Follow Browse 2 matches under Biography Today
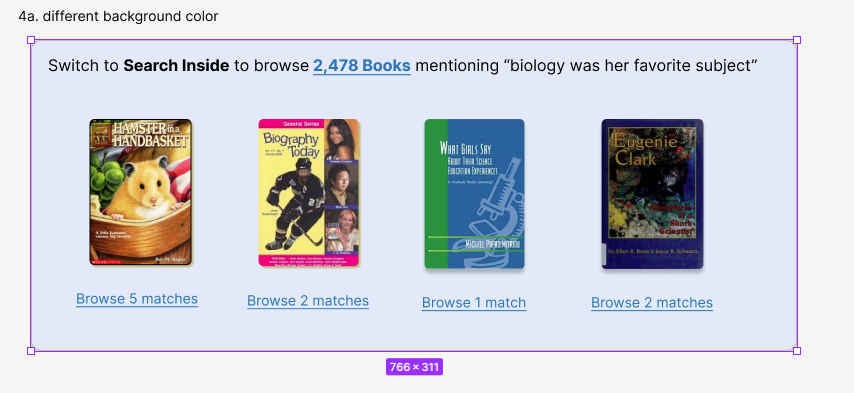Viewport: 854px width, 393px height. (x=308, y=300)
